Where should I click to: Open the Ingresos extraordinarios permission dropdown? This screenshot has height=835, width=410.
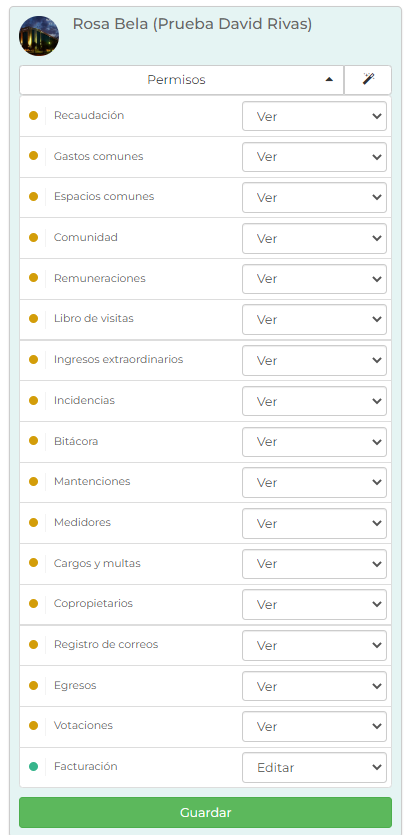(314, 361)
